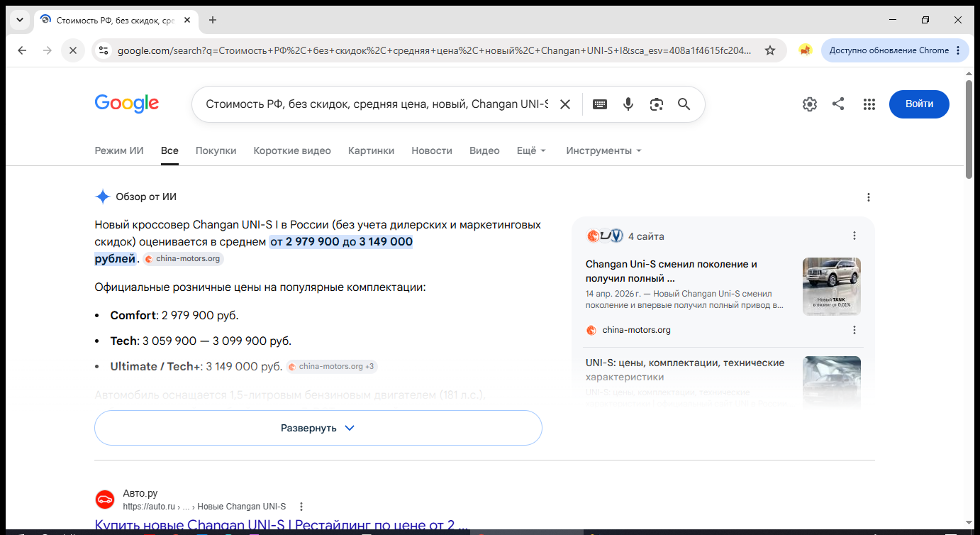
Task: Click the text "Ultimate / Tech+: 3 149 000 руб."
Action: [196, 366]
